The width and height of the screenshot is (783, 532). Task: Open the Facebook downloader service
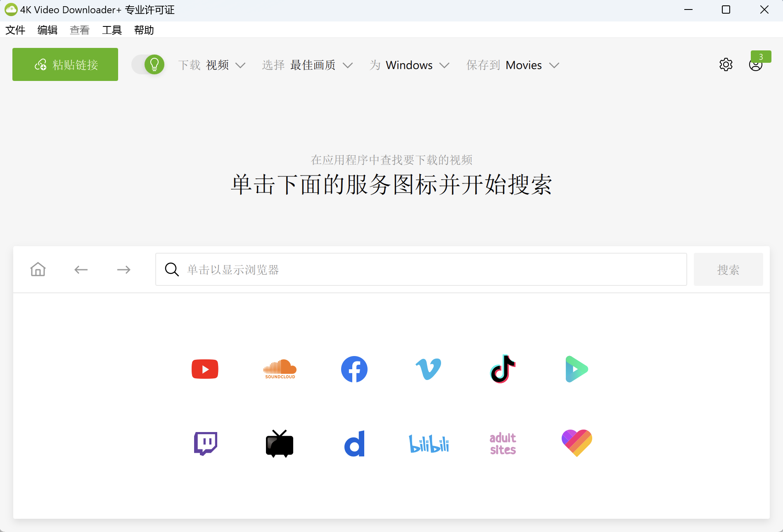point(354,369)
